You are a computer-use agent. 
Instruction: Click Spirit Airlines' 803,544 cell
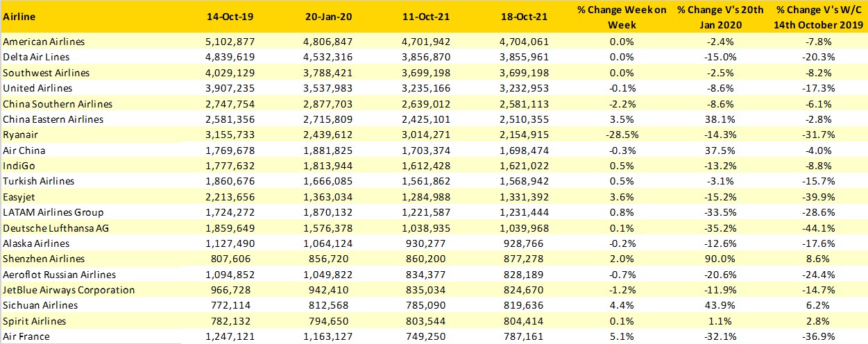[427, 321]
